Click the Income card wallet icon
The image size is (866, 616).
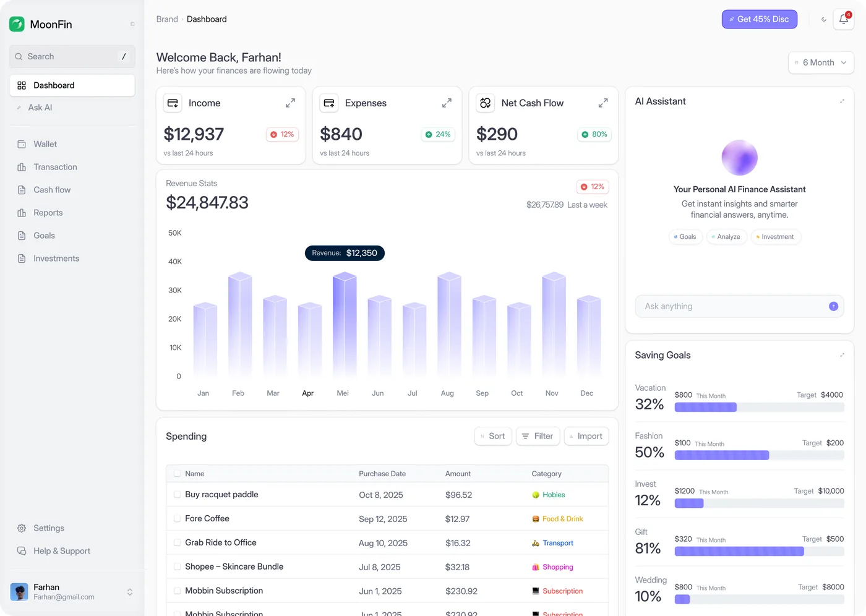point(173,103)
